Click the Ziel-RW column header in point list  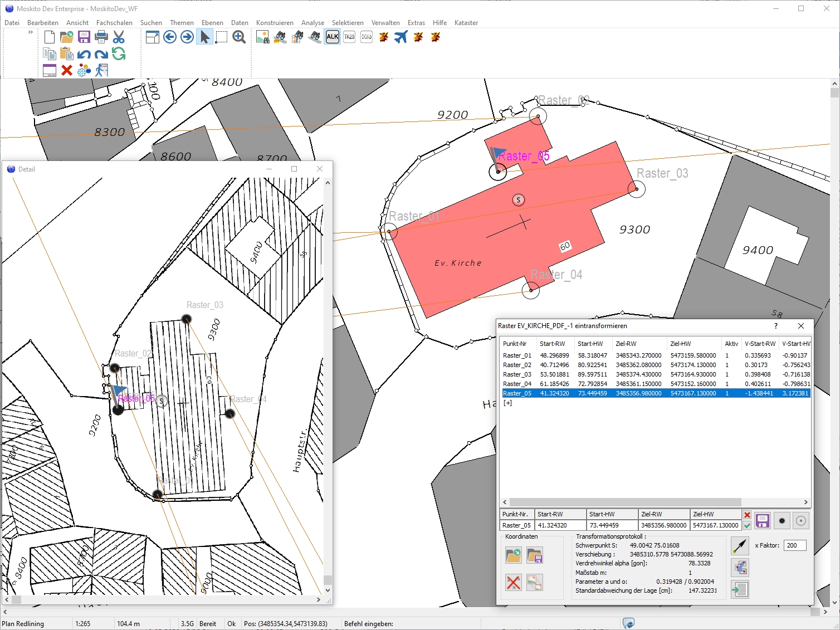pyautogui.click(x=626, y=344)
